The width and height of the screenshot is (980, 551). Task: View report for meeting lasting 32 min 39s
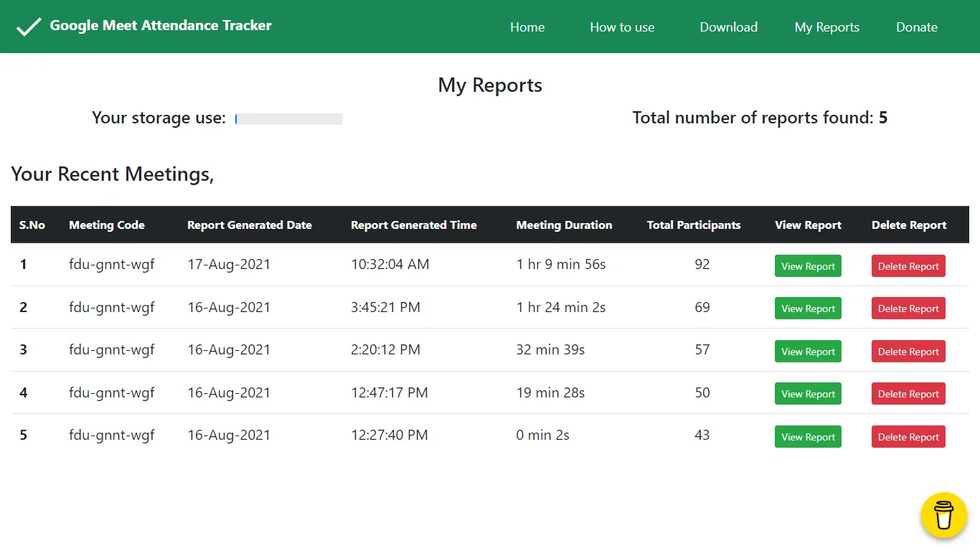(808, 351)
